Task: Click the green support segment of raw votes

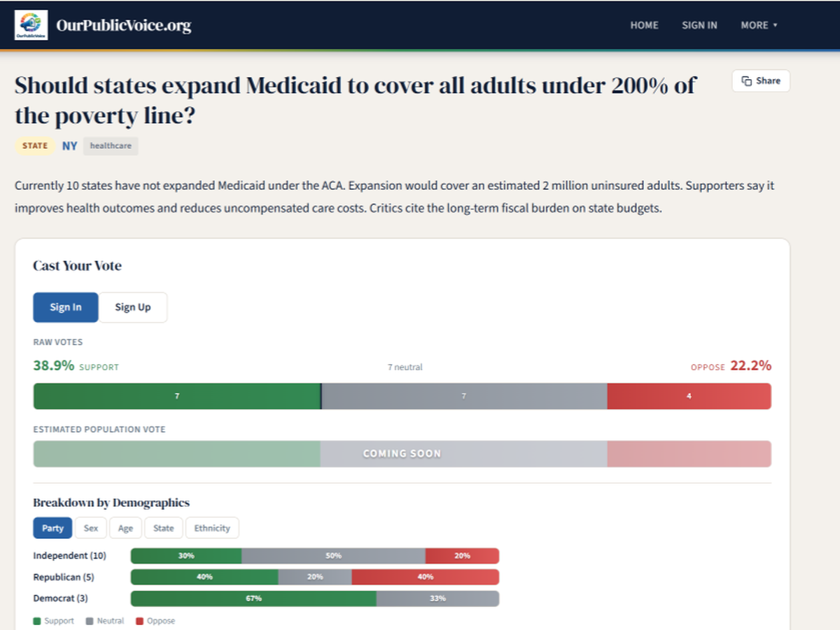Action: pos(177,396)
